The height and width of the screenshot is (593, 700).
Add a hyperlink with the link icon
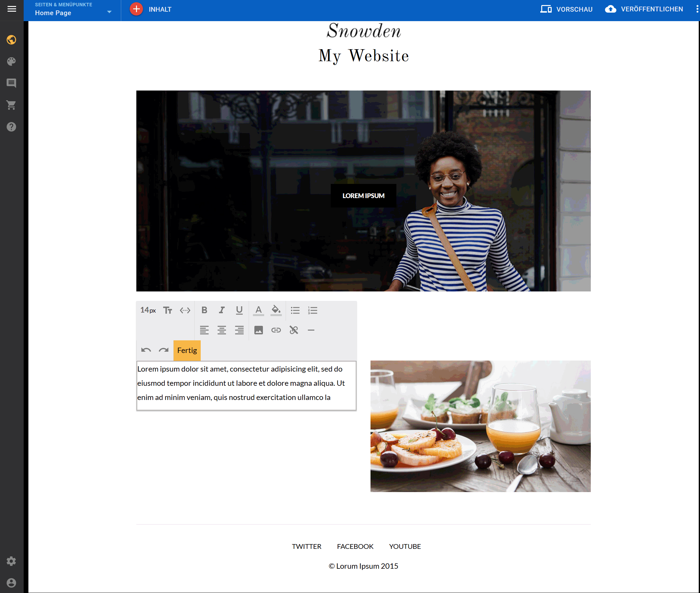276,330
